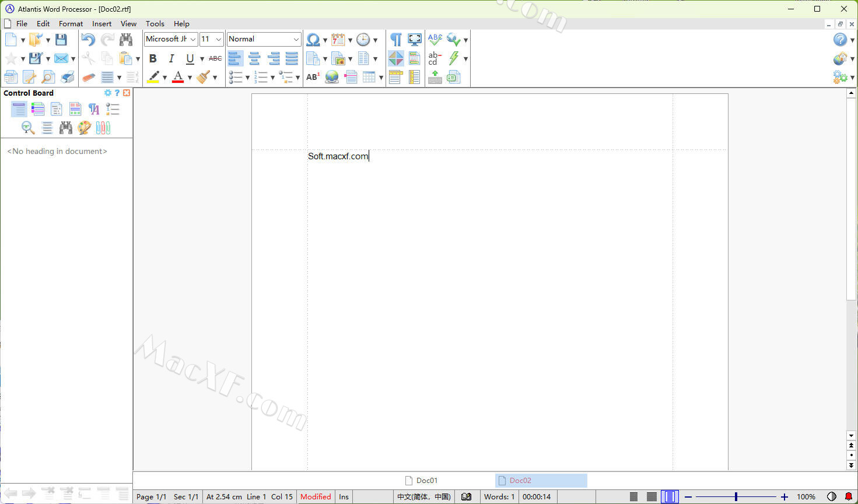Open Find with the toolbar binoculars icon
The image size is (858, 504).
click(x=126, y=40)
